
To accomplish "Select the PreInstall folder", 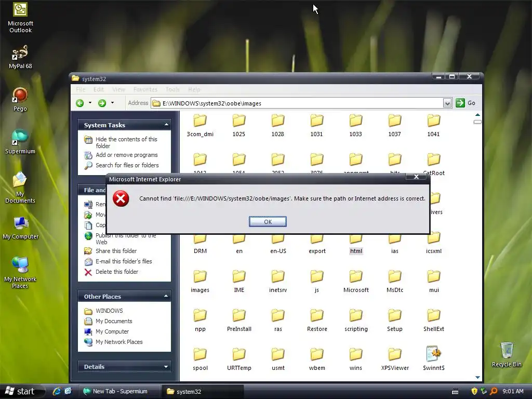I will (x=239, y=320).
